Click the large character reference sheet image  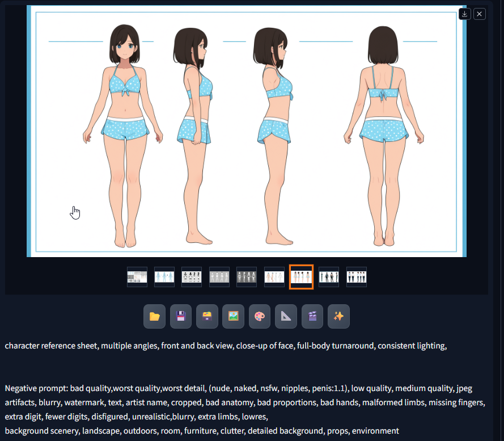click(x=247, y=131)
